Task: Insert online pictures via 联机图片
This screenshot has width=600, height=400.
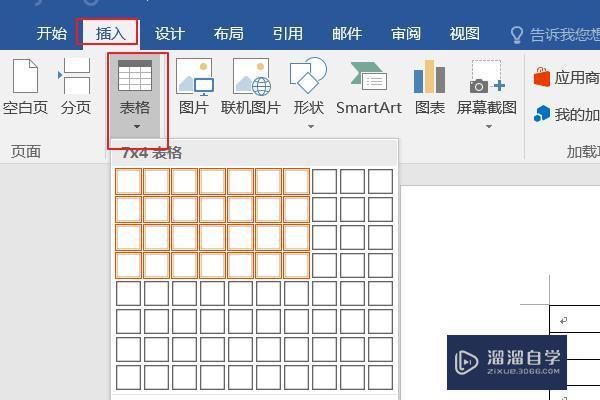Action: pyautogui.click(x=251, y=87)
